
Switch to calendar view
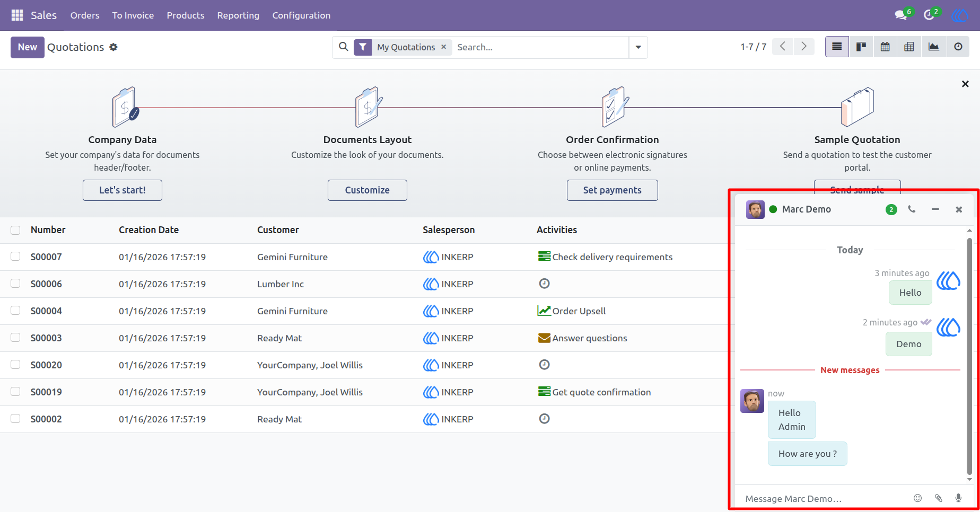point(885,47)
